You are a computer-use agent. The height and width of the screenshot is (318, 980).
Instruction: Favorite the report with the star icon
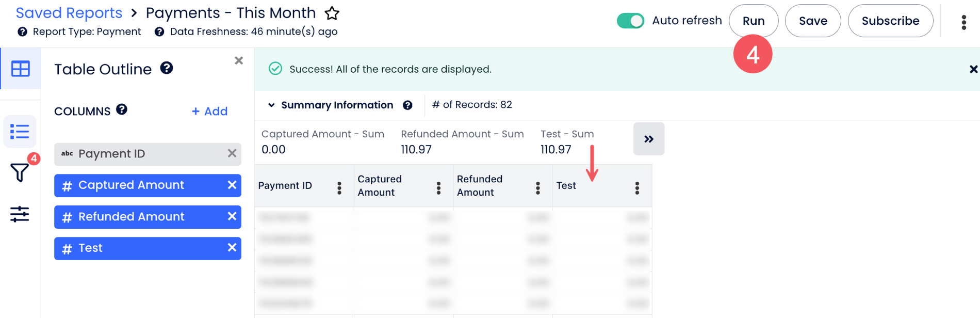point(332,13)
